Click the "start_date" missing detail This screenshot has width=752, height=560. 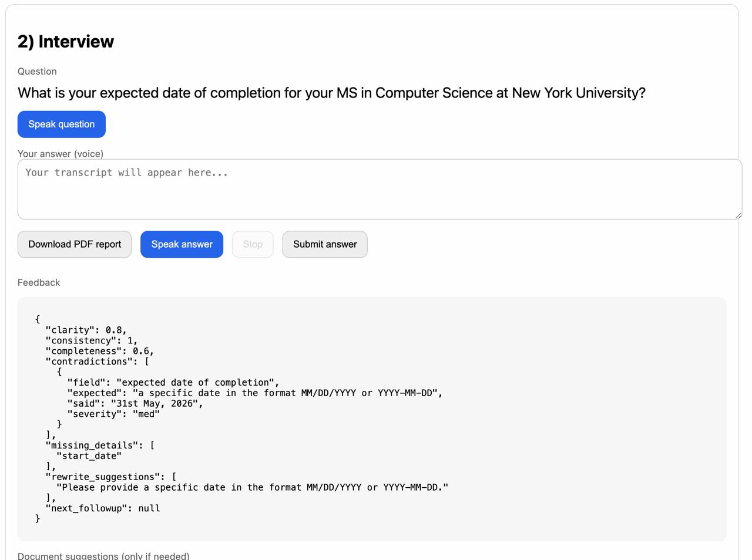coord(89,456)
